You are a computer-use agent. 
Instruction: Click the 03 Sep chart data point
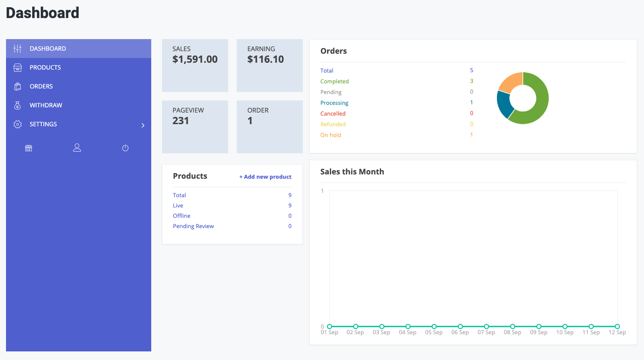[382, 326]
